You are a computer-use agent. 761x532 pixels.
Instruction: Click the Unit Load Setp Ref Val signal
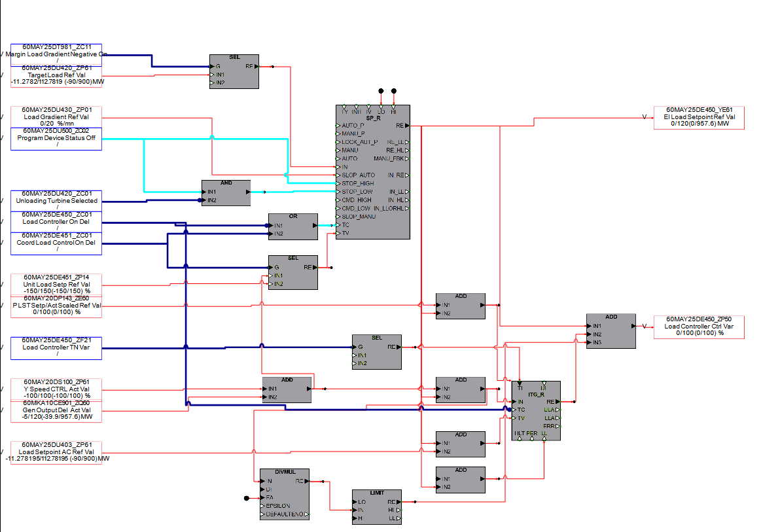pyautogui.click(x=56, y=284)
